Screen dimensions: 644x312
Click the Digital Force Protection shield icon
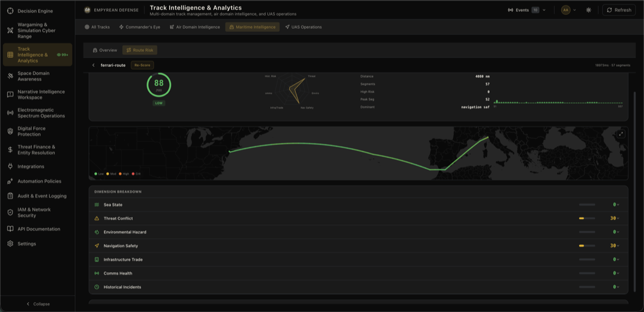tap(10, 131)
